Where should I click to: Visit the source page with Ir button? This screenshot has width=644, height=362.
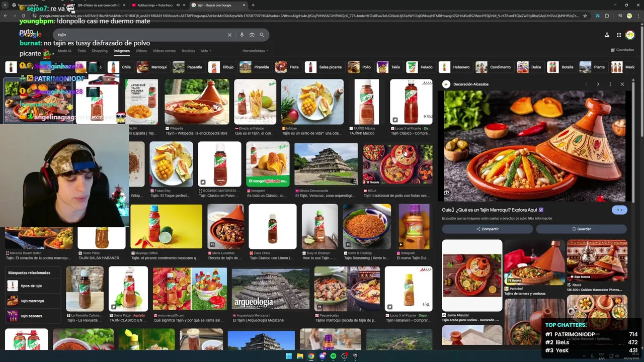pos(619,210)
